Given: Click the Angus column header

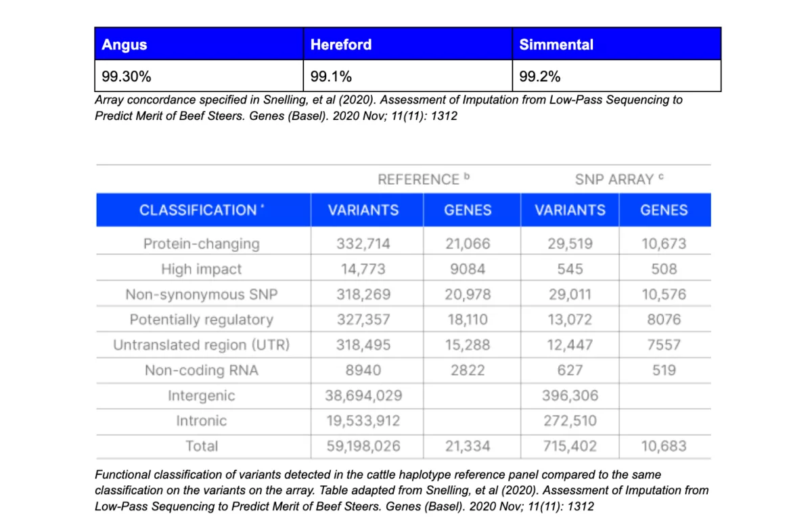Looking at the screenshot, I should click(125, 45).
